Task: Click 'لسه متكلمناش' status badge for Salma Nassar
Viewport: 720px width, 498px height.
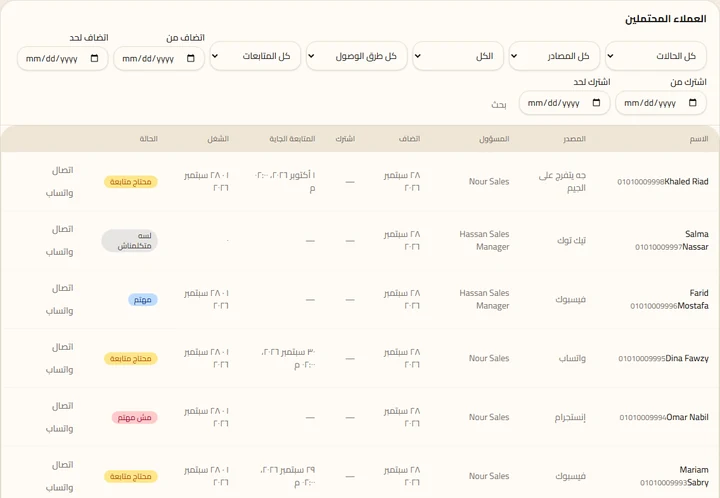Action: (129, 241)
